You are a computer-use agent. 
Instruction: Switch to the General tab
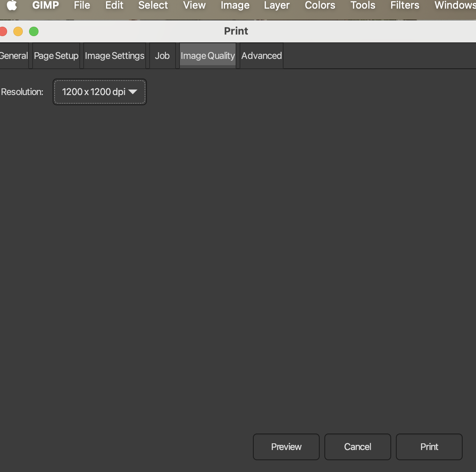point(14,56)
